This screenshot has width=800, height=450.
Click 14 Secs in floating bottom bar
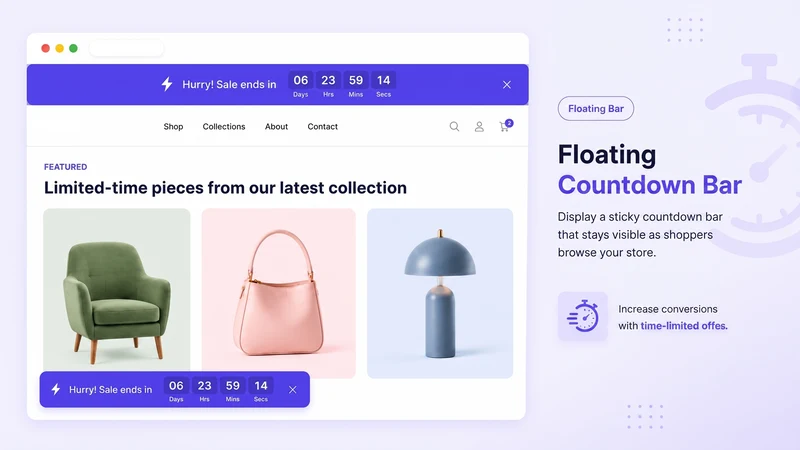point(261,390)
